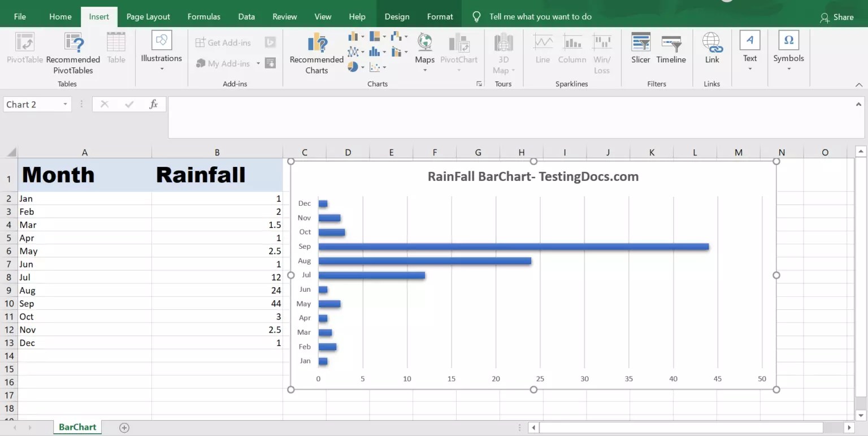868x436 pixels.
Task: Click the New sheet plus button
Action: (x=123, y=428)
